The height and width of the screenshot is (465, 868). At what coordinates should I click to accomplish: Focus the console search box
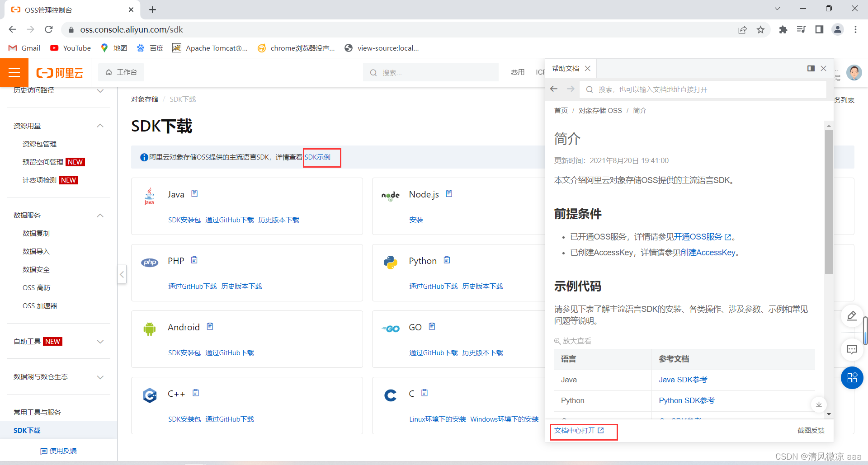tap(431, 72)
